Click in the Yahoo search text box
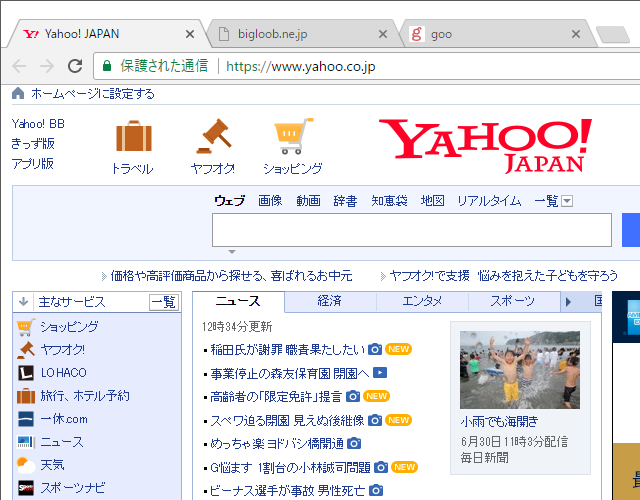640x500 pixels. pyautogui.click(x=411, y=230)
